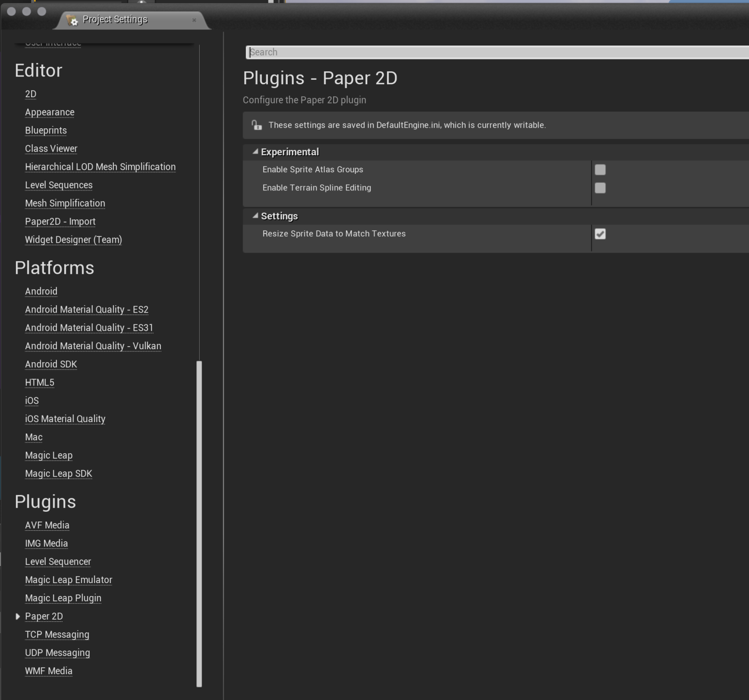The image size is (749, 700).
Task: Click the Experimental section header text
Action: (290, 152)
